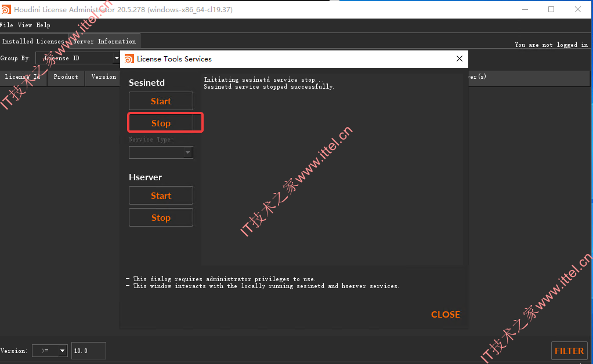
Task: Open the Group By License ID dropdown
Action: point(78,58)
